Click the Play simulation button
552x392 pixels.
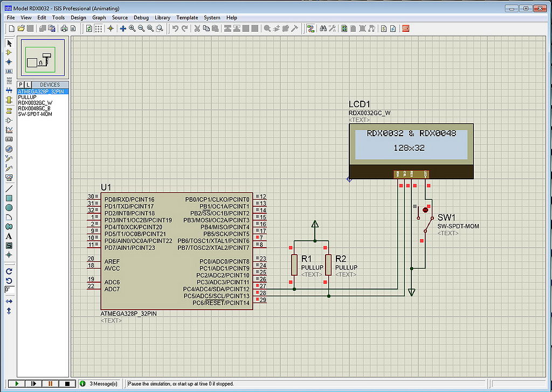(16, 383)
